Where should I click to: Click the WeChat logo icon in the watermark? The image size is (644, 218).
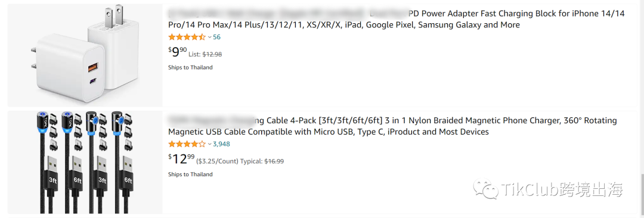pyautogui.click(x=487, y=189)
